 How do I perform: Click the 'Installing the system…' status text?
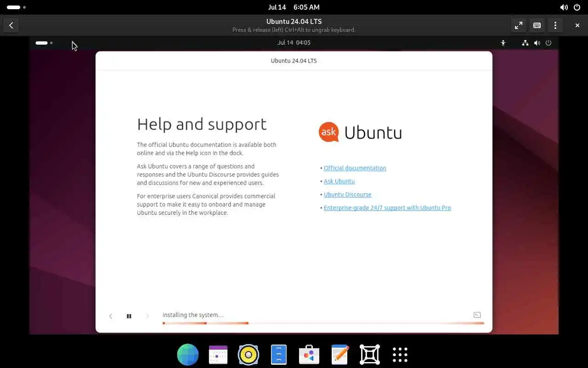pos(193,315)
